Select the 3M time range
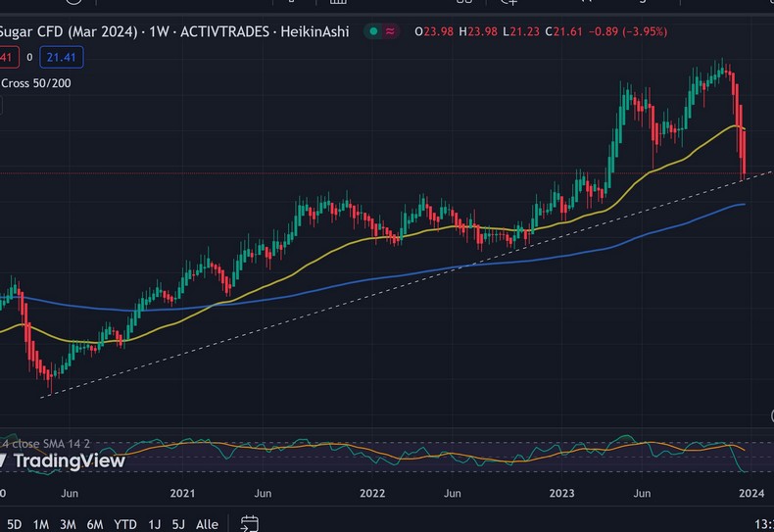 (68, 524)
